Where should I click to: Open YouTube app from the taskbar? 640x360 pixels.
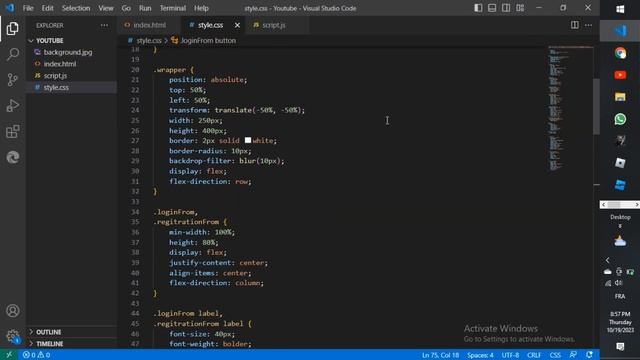(x=620, y=75)
